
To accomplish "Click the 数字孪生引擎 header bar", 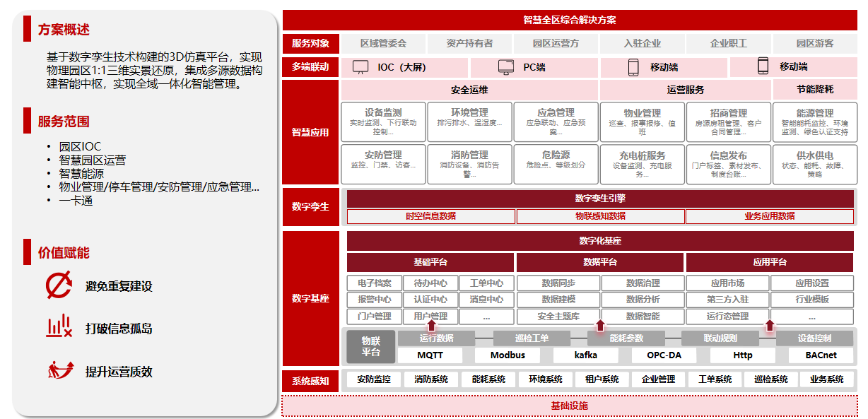I will coord(600,199).
